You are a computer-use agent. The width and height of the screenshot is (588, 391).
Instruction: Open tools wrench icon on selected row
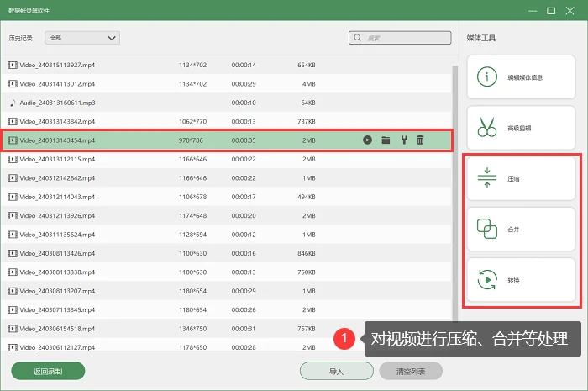(404, 140)
